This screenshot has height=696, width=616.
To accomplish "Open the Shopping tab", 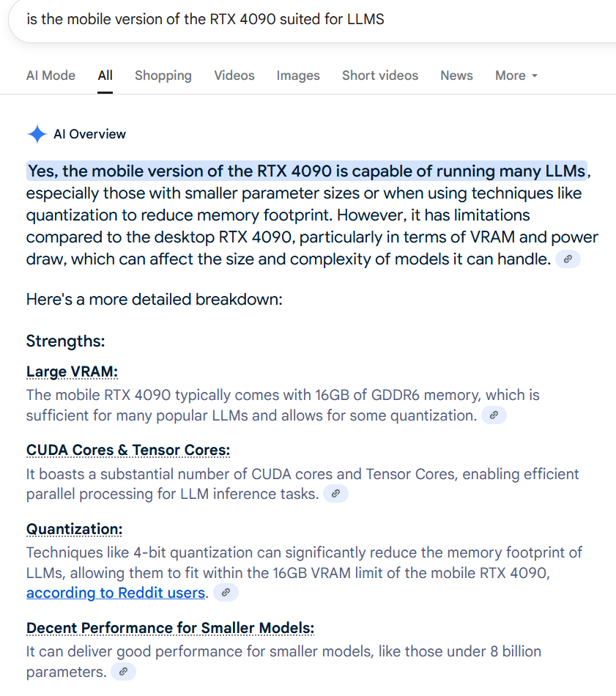I will [x=163, y=75].
